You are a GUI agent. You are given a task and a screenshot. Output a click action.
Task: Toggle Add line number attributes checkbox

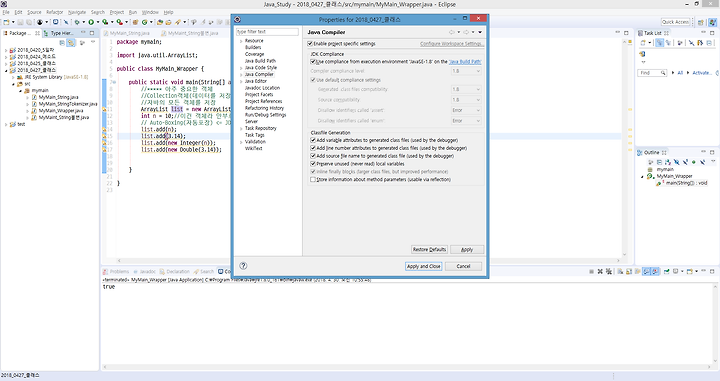(x=313, y=148)
